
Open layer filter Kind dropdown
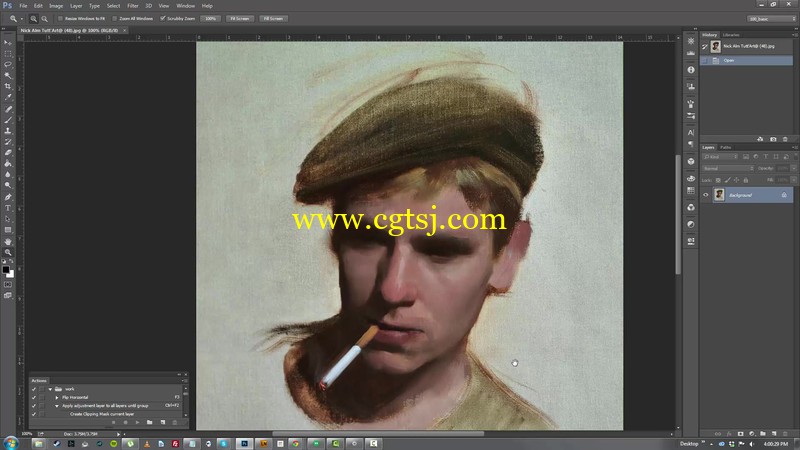coord(720,157)
